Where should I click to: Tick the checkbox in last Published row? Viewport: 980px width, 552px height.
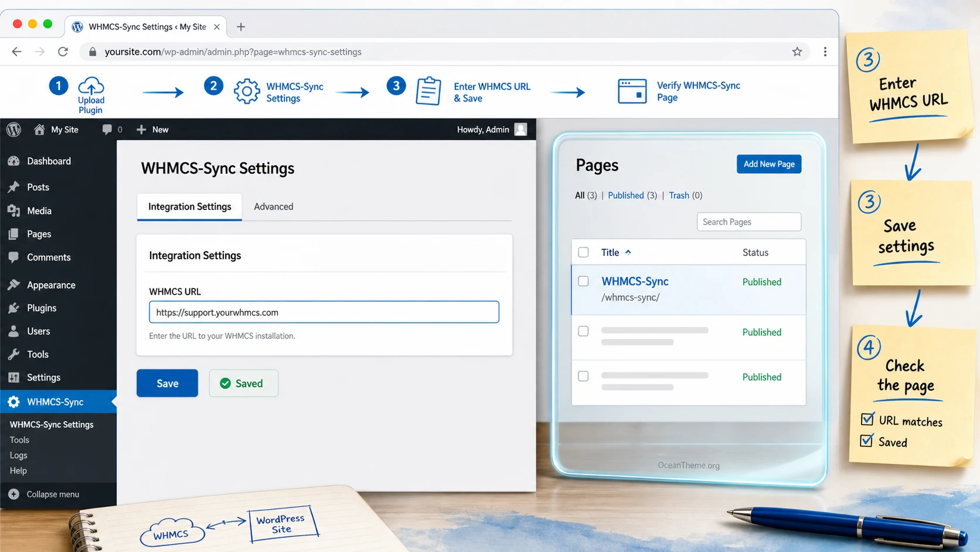click(x=583, y=376)
